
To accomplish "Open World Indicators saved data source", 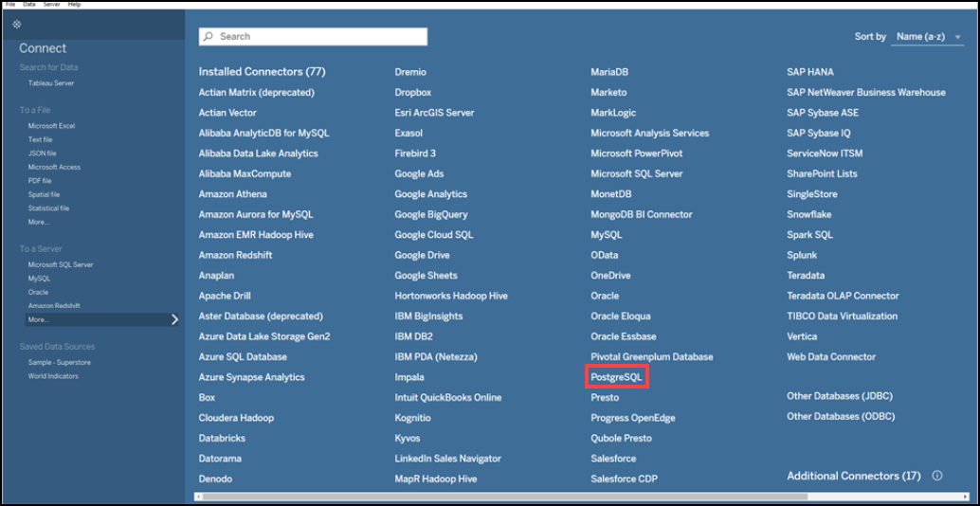I will coord(53,376).
